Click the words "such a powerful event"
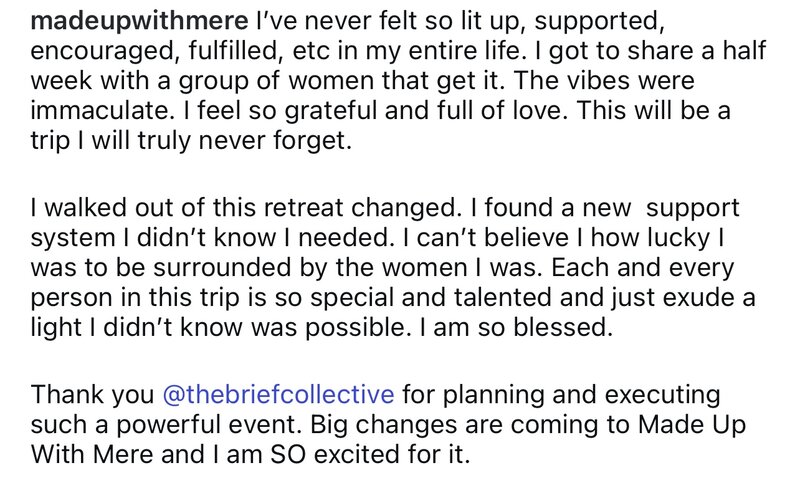Image resolution: width=800 pixels, height=478 pixels. pos(166,425)
